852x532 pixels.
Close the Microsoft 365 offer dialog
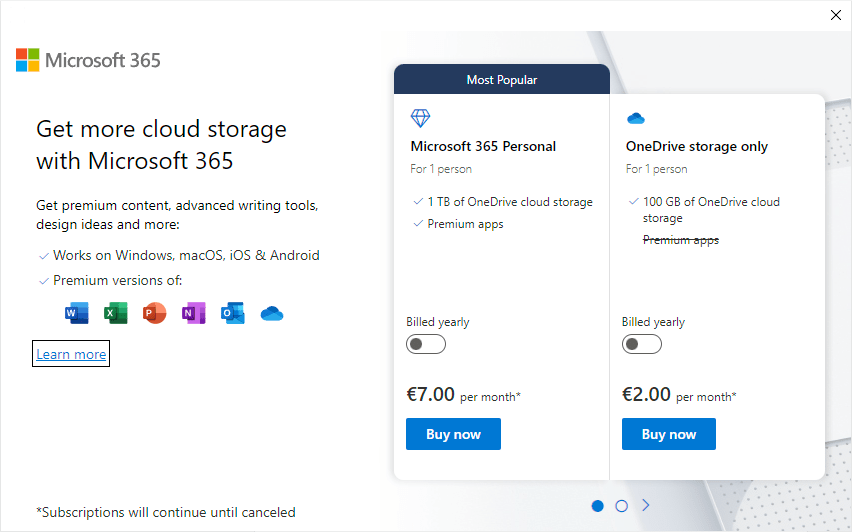(836, 14)
